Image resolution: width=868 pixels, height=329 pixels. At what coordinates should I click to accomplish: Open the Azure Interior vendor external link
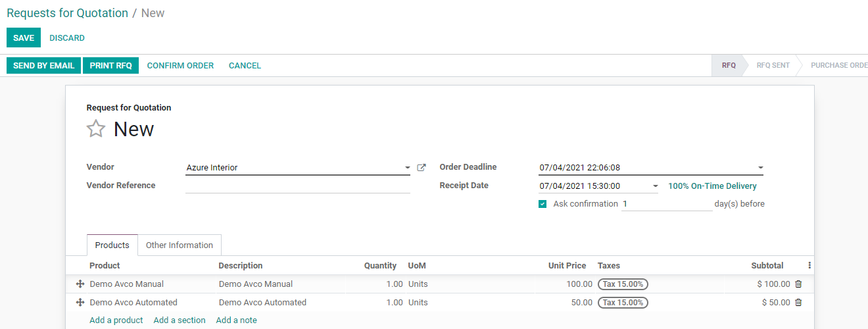(422, 168)
